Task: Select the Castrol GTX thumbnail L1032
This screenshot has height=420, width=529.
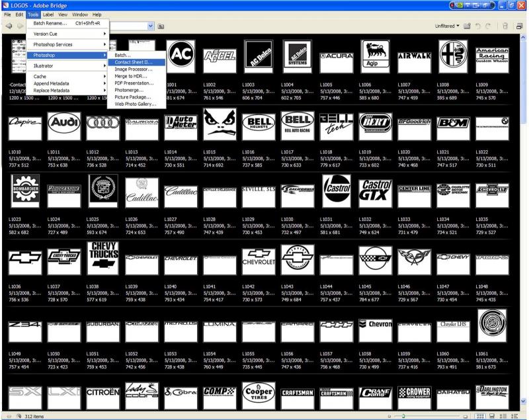Action: click(376, 193)
